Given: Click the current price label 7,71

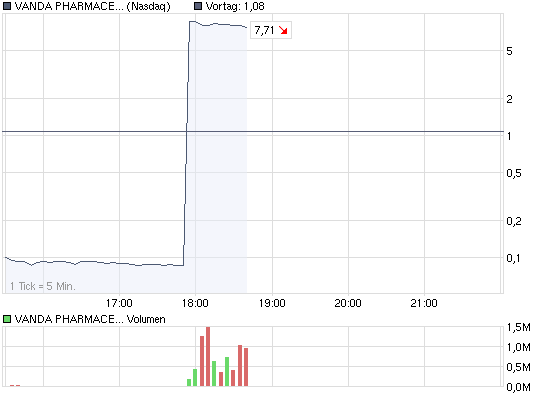Looking at the screenshot, I should pos(265,31).
